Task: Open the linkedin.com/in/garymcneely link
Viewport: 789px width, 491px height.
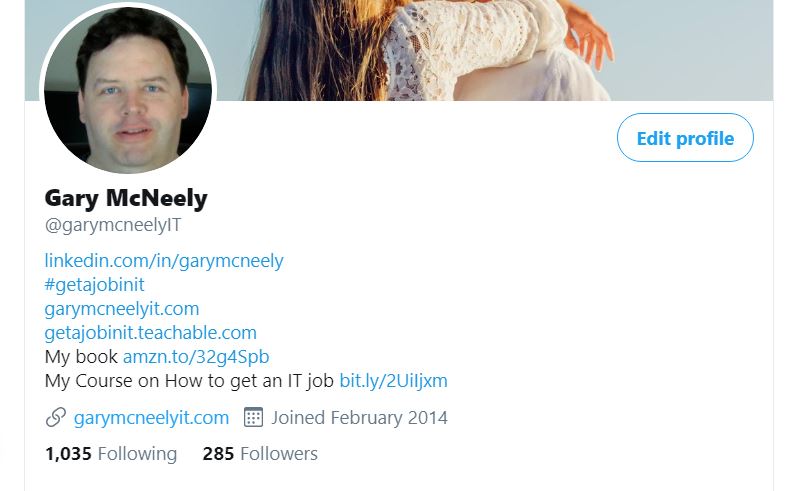Action: 164,261
